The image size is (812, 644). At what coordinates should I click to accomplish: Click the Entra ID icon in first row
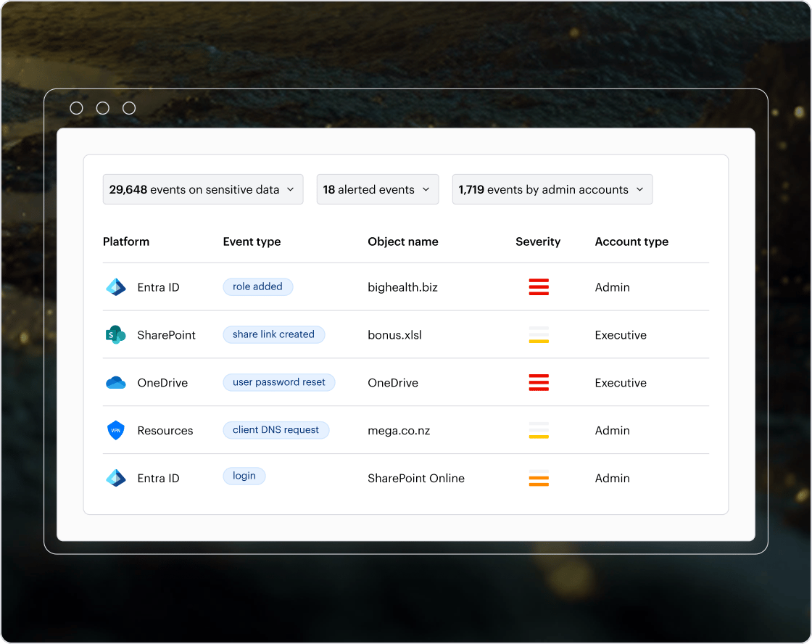point(116,287)
